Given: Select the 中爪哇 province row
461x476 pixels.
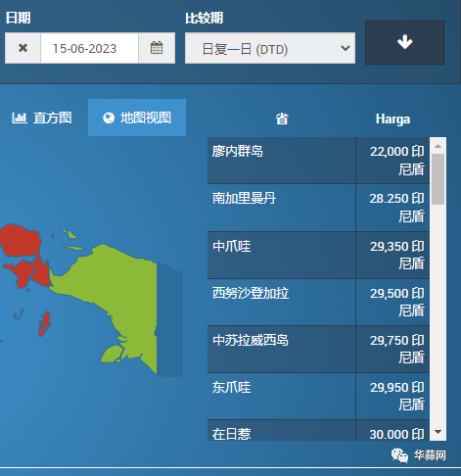Looking at the screenshot, I should [318, 255].
